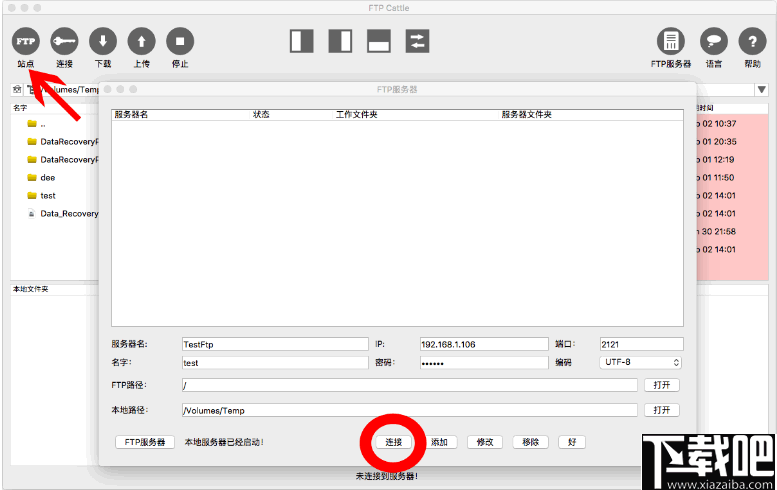The image size is (777, 490).
Task: Click the 本地文件夹 panel label
Action: pos(31,289)
